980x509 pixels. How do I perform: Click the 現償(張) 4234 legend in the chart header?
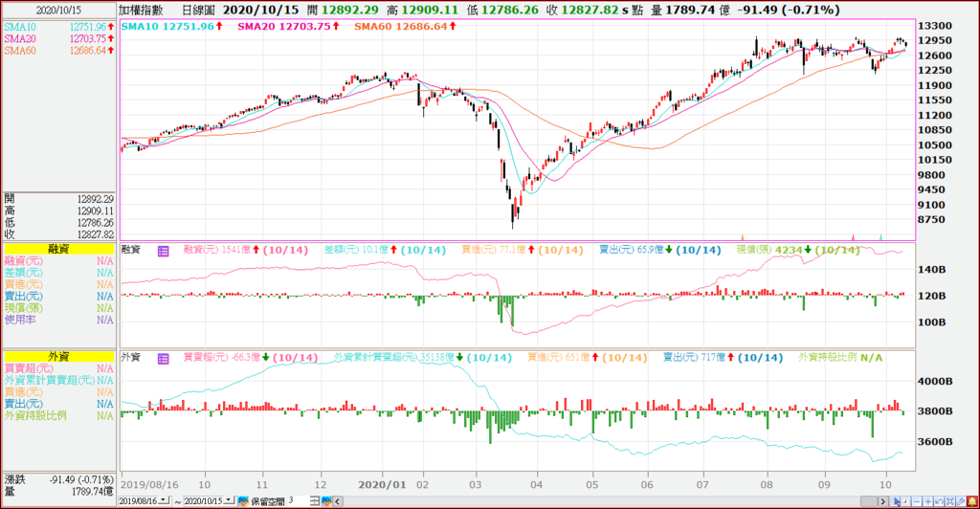pos(798,250)
